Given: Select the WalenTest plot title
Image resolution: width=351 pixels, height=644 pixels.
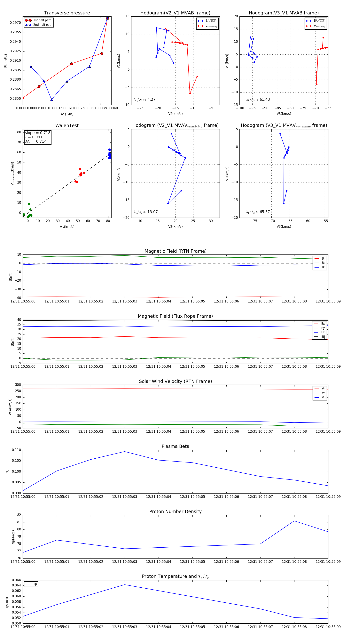Looking at the screenshot, I should 67,125.
